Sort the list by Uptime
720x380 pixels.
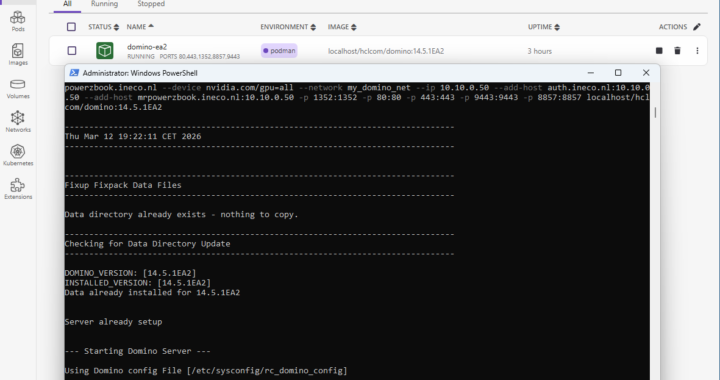[x=544, y=27]
